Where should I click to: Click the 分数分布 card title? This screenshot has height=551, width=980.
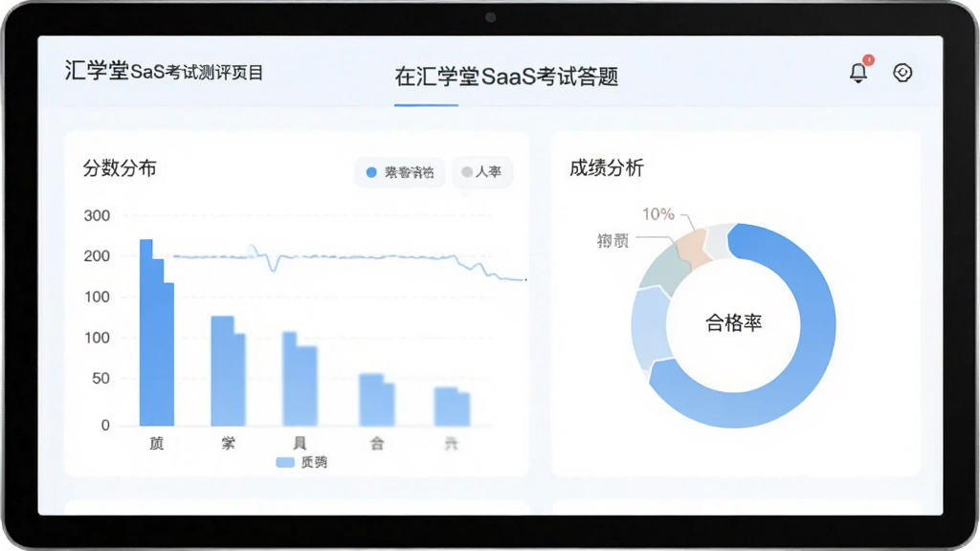point(120,168)
